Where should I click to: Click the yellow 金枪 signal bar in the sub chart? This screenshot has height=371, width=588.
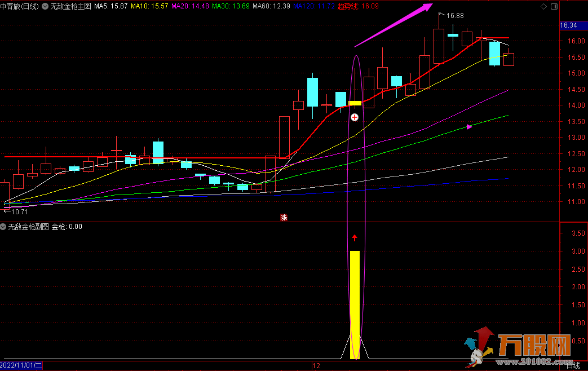355,305
